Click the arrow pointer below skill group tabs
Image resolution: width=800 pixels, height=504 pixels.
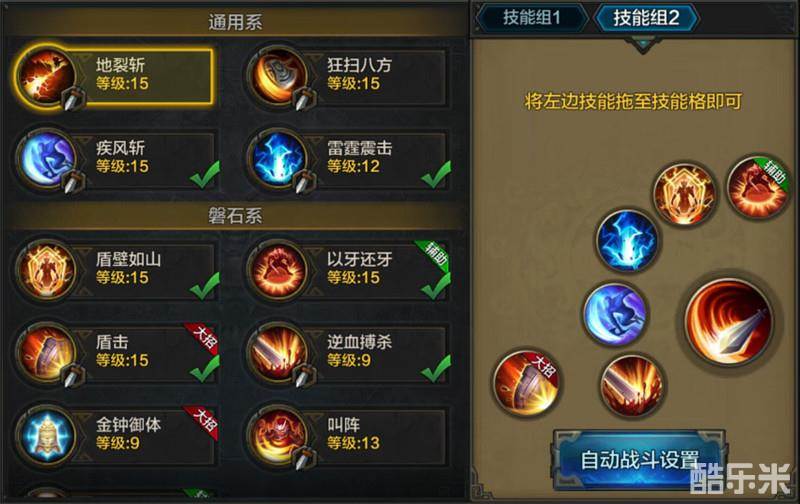pos(642,45)
